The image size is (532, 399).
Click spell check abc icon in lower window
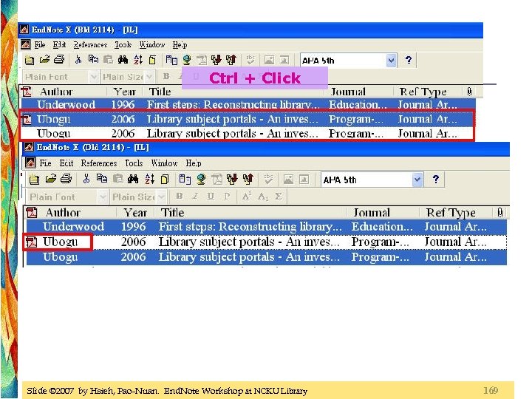(x=268, y=179)
